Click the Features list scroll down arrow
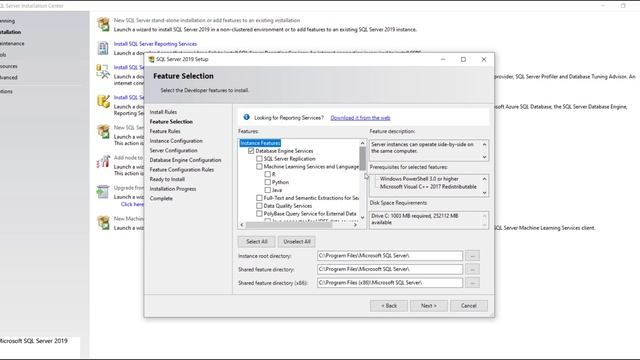640x360 pixels. coord(362,217)
